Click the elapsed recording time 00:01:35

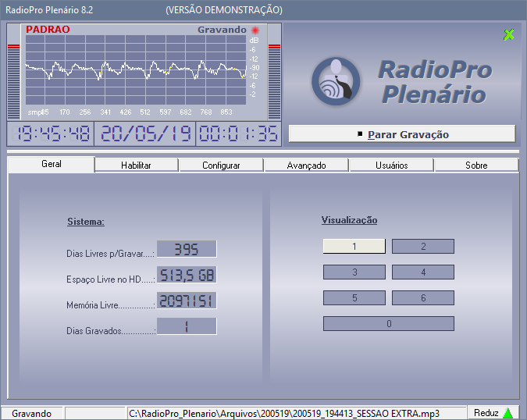pos(238,133)
